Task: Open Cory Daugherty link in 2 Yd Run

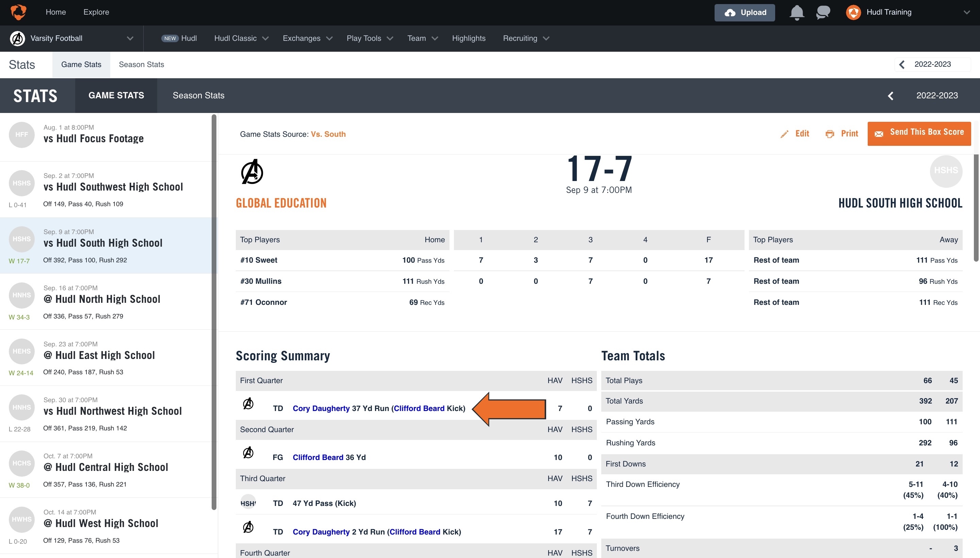Action: pos(321,532)
